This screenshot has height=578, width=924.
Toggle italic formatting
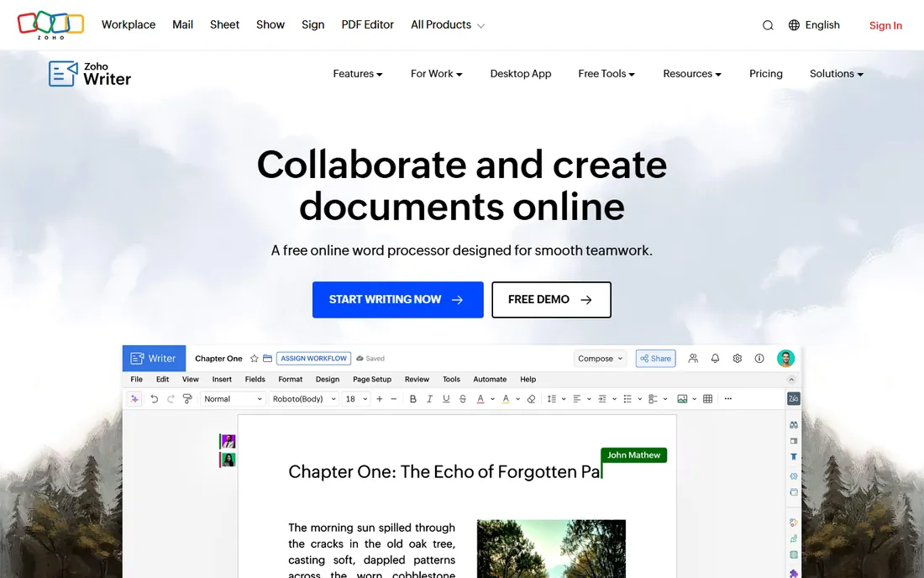[x=429, y=399]
